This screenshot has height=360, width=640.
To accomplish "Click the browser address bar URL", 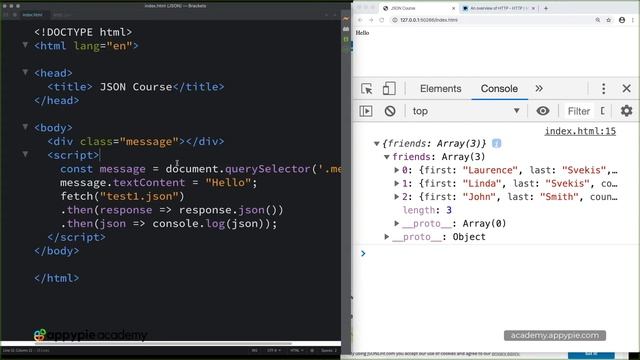I will [x=429, y=20].
